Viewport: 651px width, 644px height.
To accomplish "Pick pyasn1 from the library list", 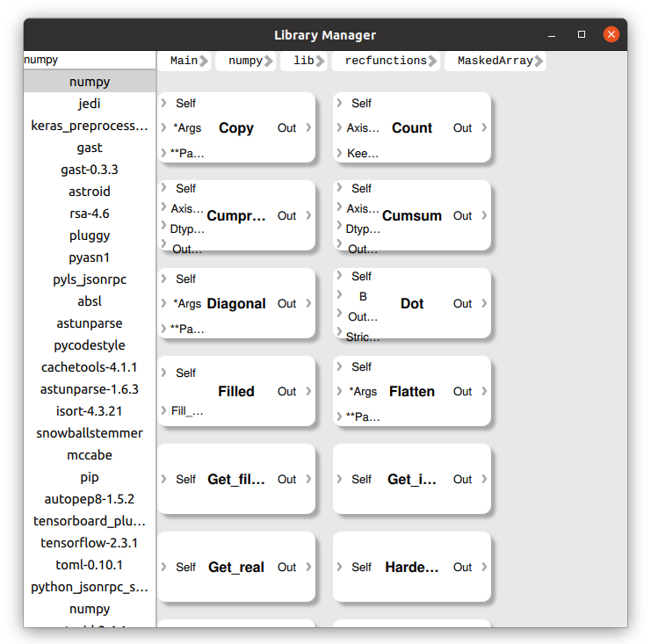I will [x=90, y=257].
